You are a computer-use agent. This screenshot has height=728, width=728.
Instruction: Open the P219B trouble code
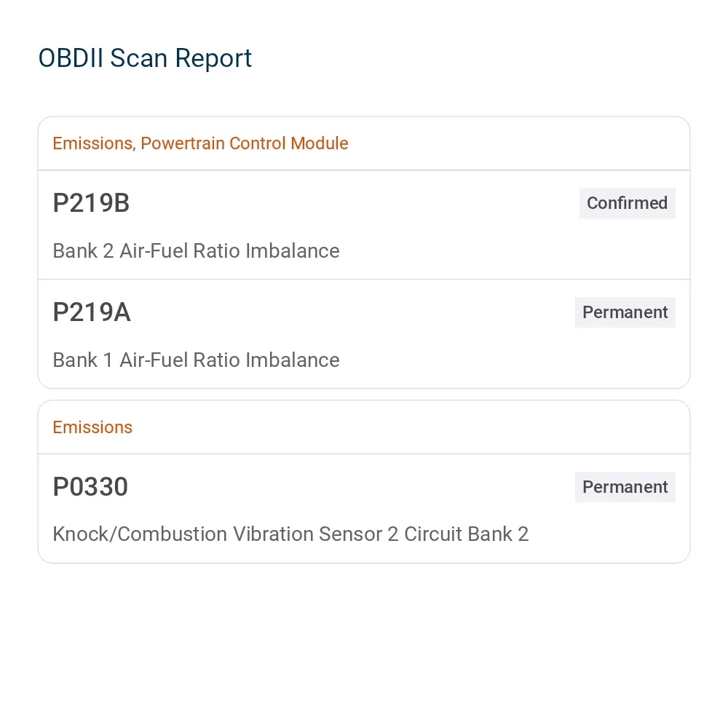(91, 203)
